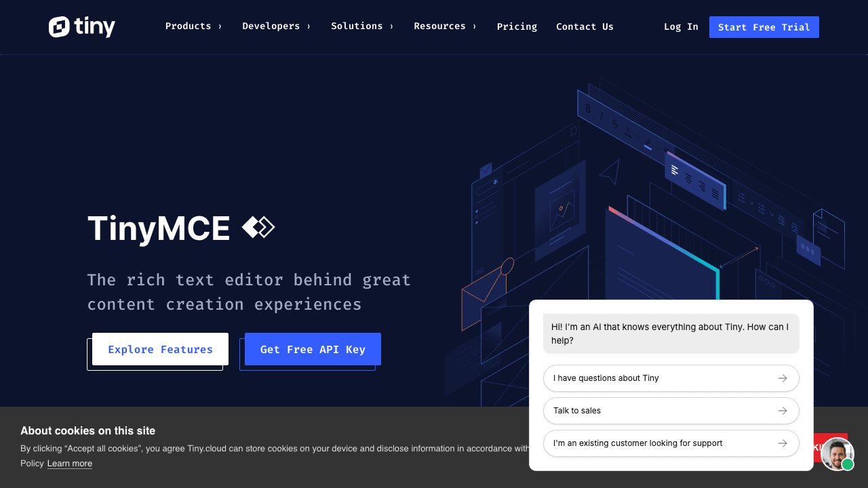Select 'I have questions about Tiny' chat option
The height and width of the screenshot is (488, 868).
pos(671,378)
